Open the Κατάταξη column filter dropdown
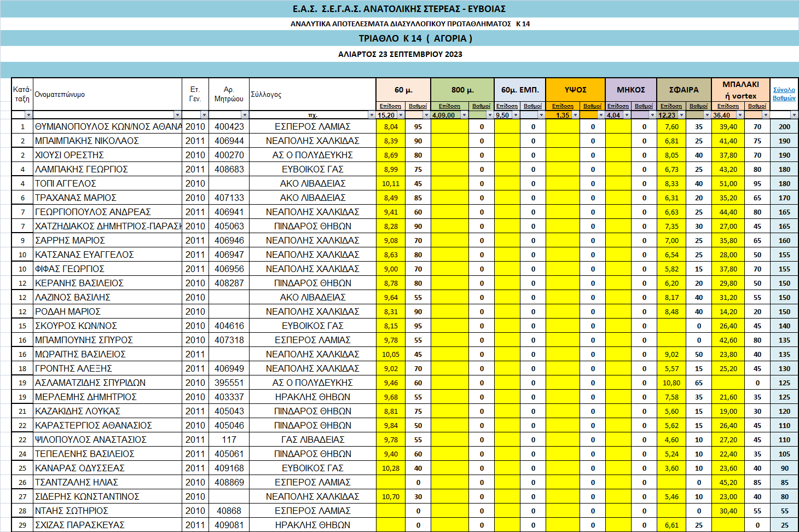 28,115
